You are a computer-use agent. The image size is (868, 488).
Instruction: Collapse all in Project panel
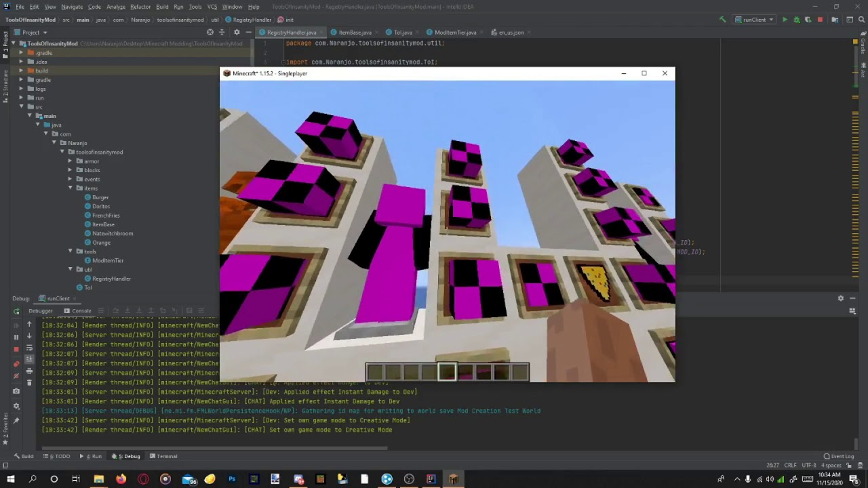click(x=222, y=32)
